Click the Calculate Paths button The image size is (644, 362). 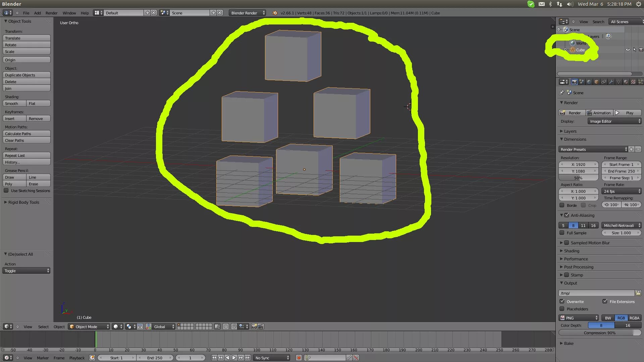click(26, 133)
